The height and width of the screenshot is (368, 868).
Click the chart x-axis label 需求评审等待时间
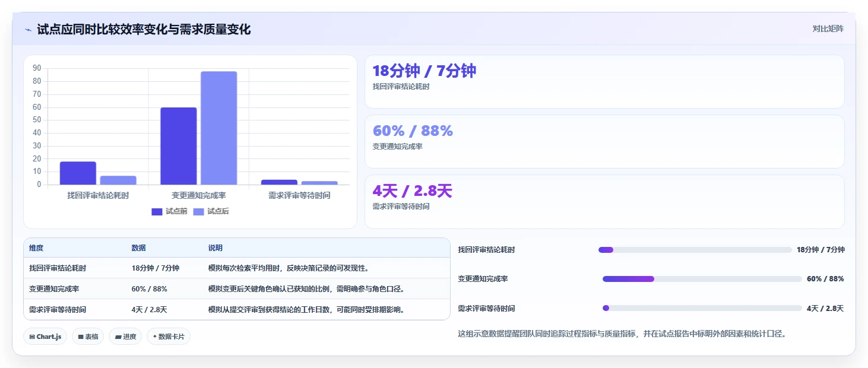(x=299, y=195)
